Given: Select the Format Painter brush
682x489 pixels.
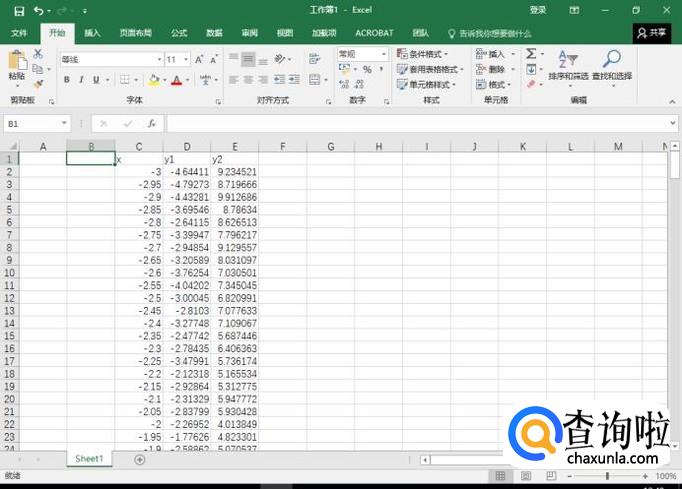Looking at the screenshot, I should tap(38, 83).
